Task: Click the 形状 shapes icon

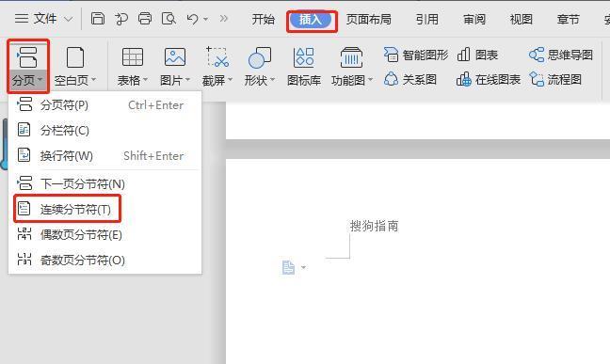Action: (x=260, y=57)
